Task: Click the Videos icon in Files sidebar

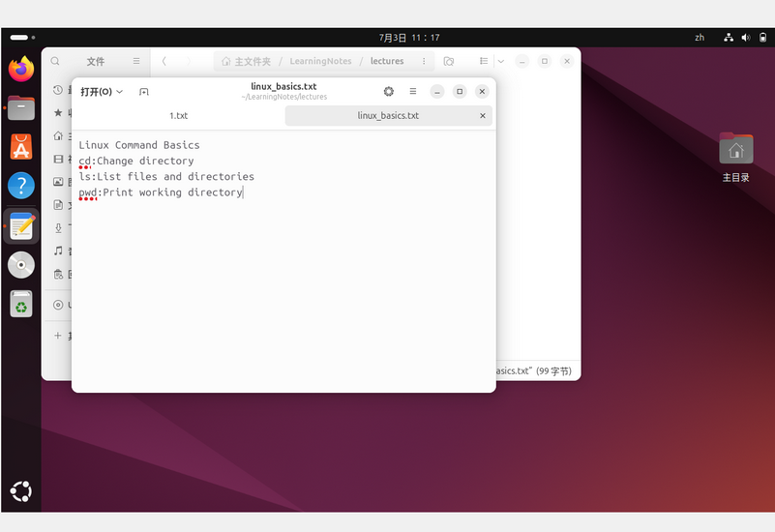Action: click(x=58, y=159)
